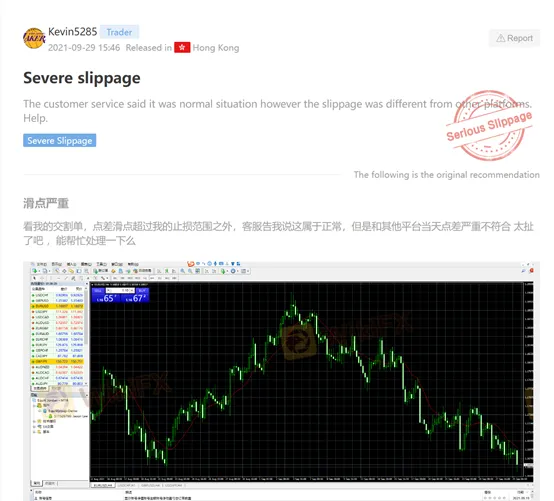Click the Hong Kong flag icon
Screen dimensions: 554x501
(x=182, y=47)
